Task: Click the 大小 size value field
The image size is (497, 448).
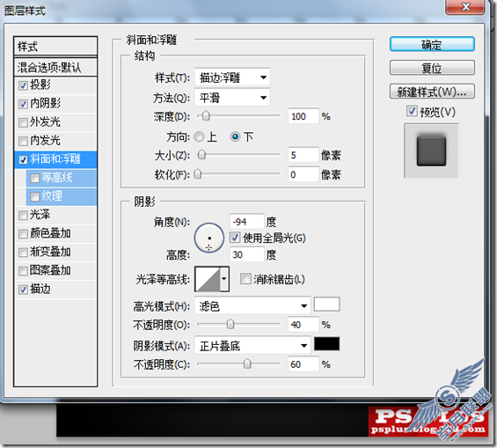Action: [x=303, y=155]
